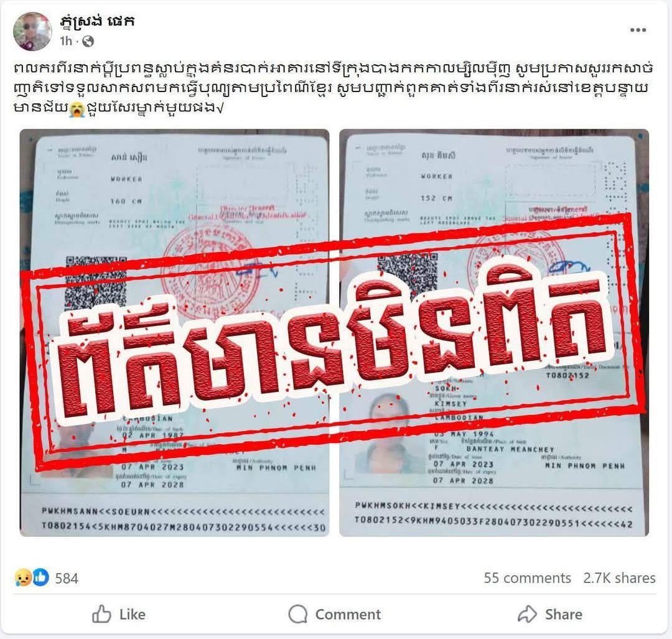
Task: Open the three-dot post options menu
Action: tap(638, 30)
